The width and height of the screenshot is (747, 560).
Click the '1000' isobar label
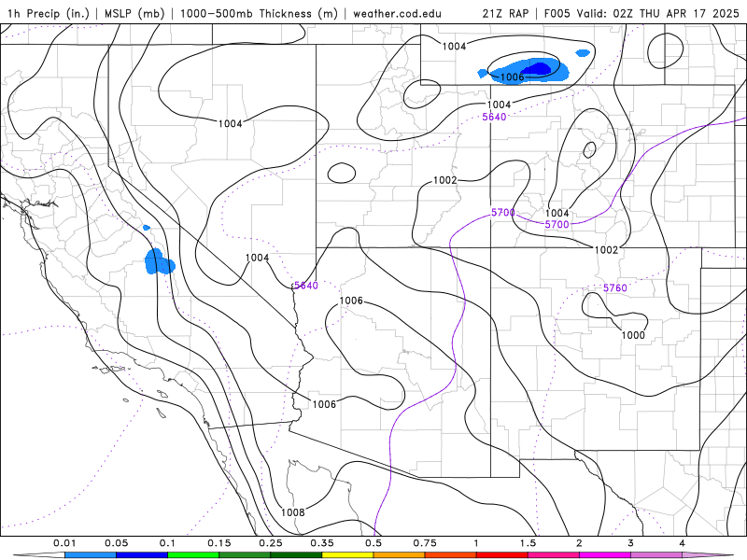(633, 335)
